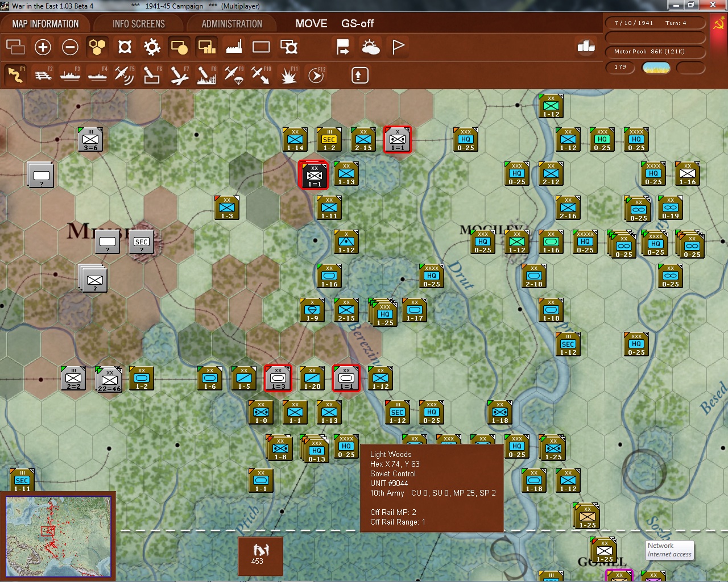Toggle the counter with bar chart display button
The height and width of the screenshot is (582, 728).
click(206, 47)
